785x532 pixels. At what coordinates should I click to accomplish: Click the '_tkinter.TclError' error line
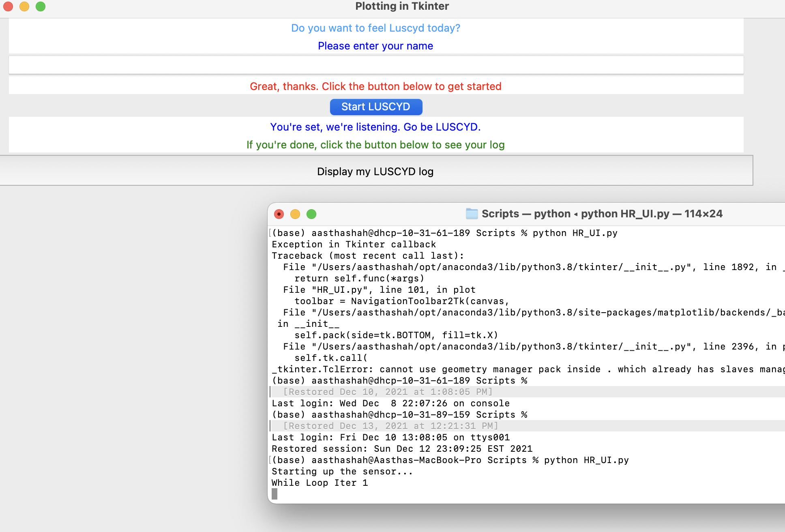click(528, 369)
